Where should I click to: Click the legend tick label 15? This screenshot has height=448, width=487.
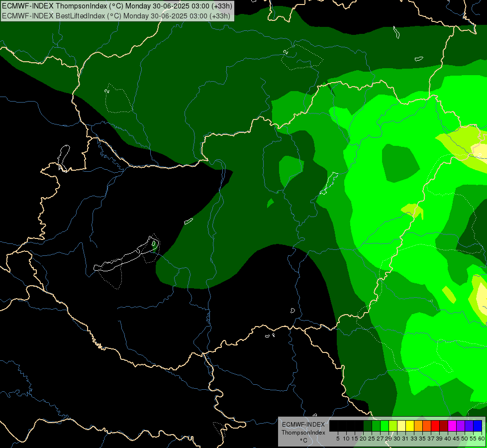355,439
